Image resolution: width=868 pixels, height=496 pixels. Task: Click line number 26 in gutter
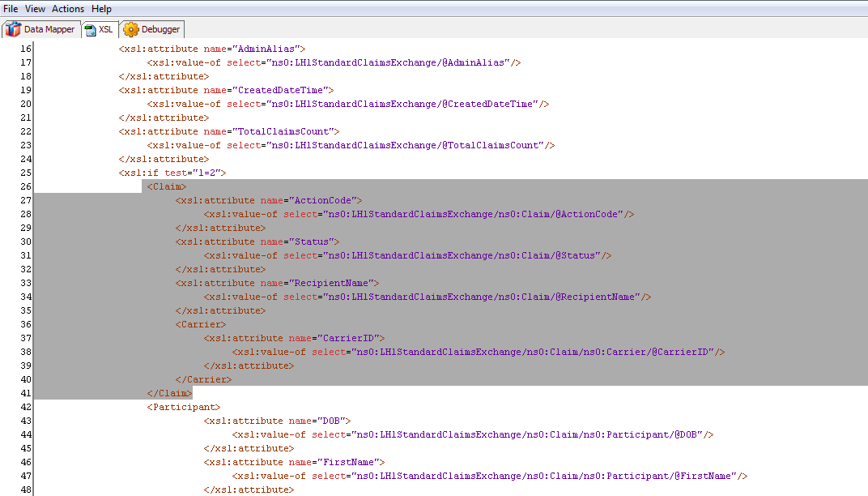(x=25, y=186)
